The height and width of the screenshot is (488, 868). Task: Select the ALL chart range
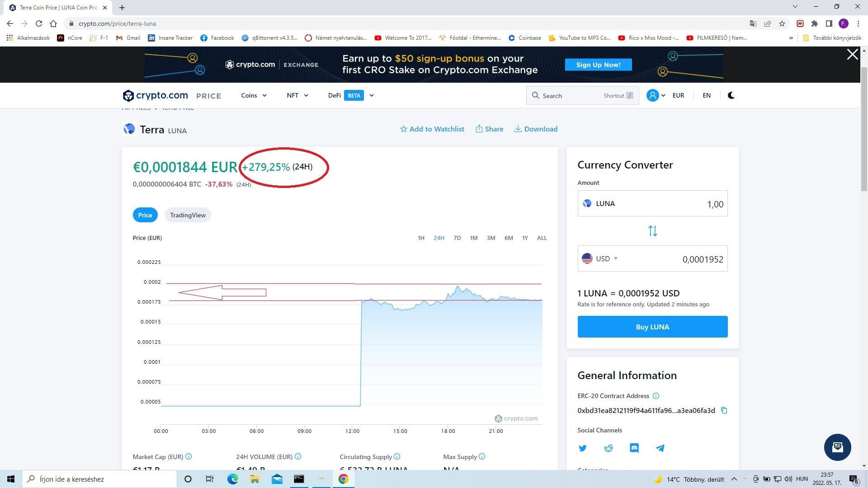(542, 238)
